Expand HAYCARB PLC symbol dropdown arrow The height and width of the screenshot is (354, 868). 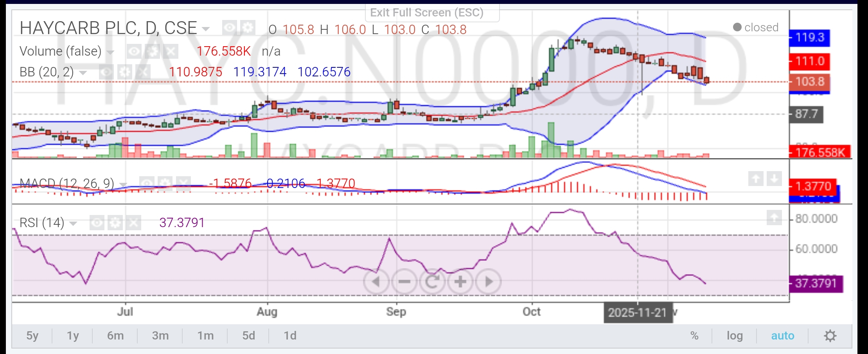point(205,29)
